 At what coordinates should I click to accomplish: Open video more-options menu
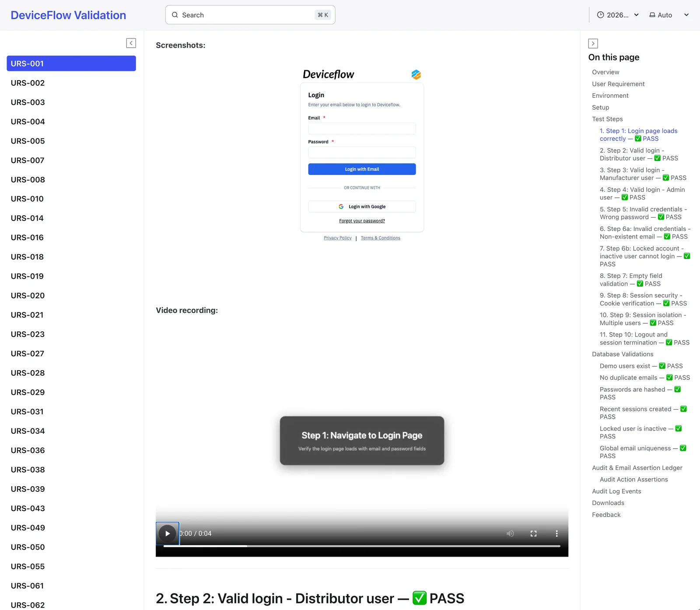[x=556, y=533]
